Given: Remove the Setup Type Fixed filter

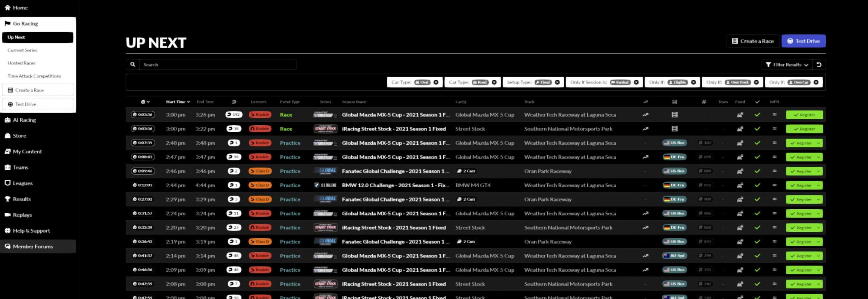Looking at the screenshot, I should [557, 82].
